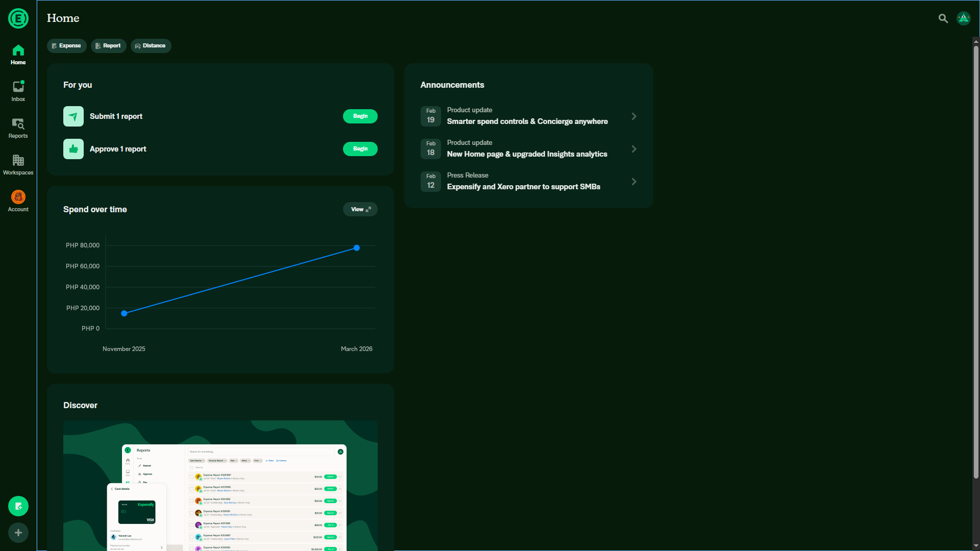
Task: Open profile avatar at top right
Action: coord(963,18)
